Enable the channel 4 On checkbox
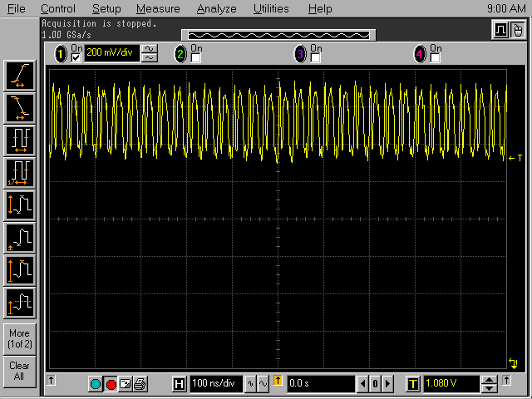 point(435,57)
